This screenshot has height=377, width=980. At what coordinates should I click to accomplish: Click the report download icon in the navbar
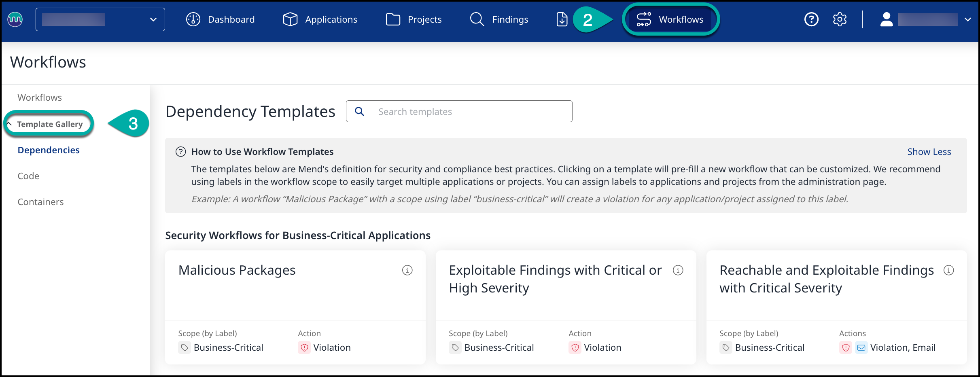pos(562,19)
